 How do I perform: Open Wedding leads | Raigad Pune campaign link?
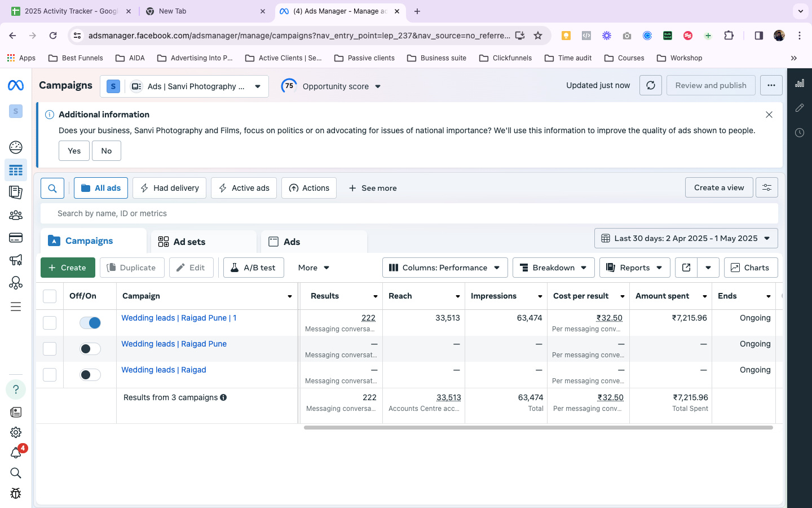[x=174, y=344]
